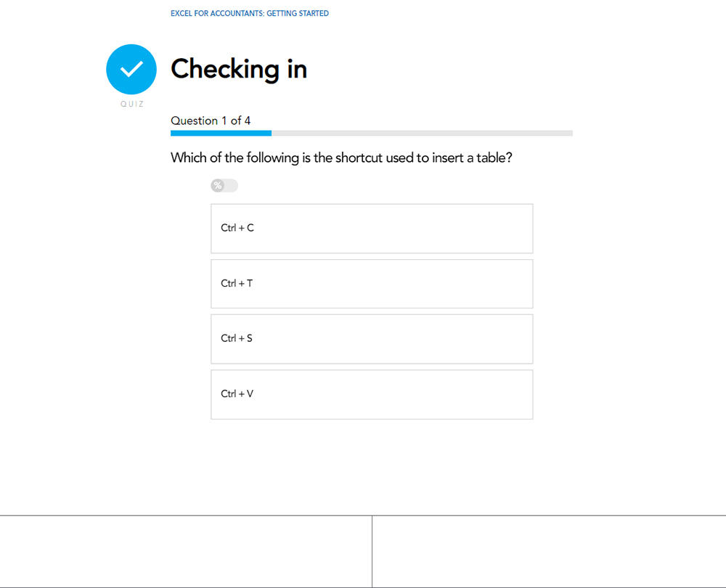This screenshot has height=588, width=726.
Task: Click the small QUIZ label under badge
Action: [x=131, y=104]
